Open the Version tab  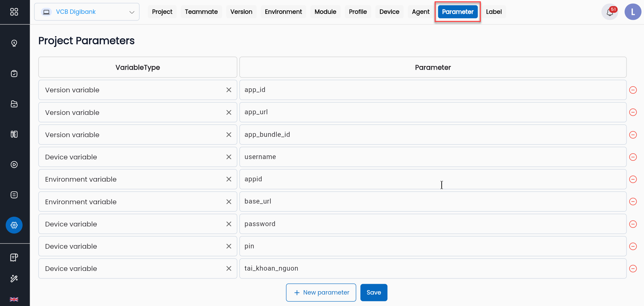tap(241, 12)
